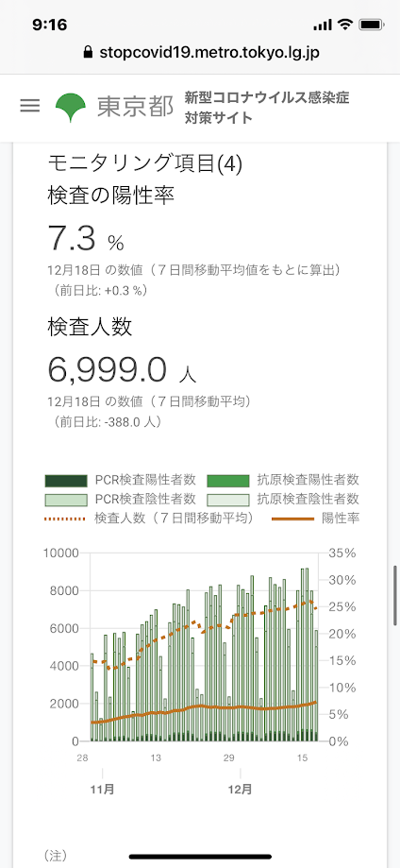Viewport: 400px width, 868px height.
Task: Open the hamburger navigation menu
Action: [x=30, y=107]
